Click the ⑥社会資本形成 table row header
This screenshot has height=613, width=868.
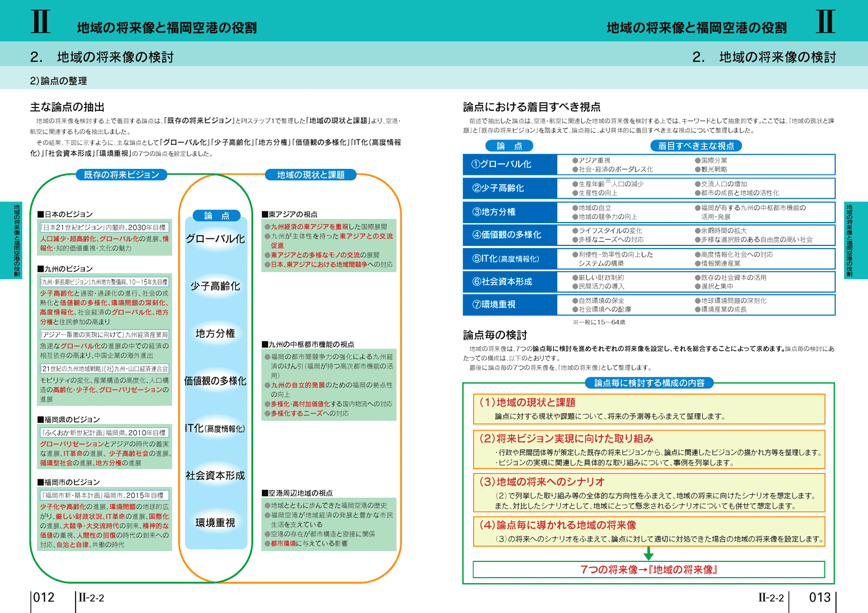pos(510,282)
